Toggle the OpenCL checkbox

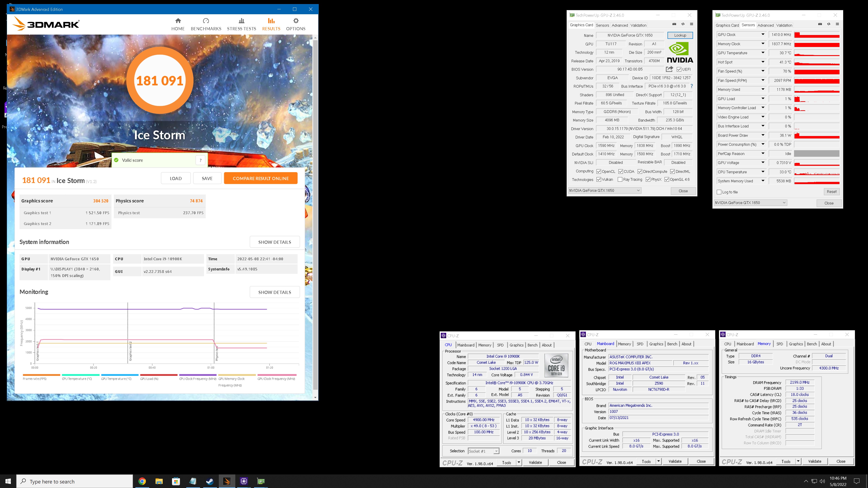coord(599,171)
